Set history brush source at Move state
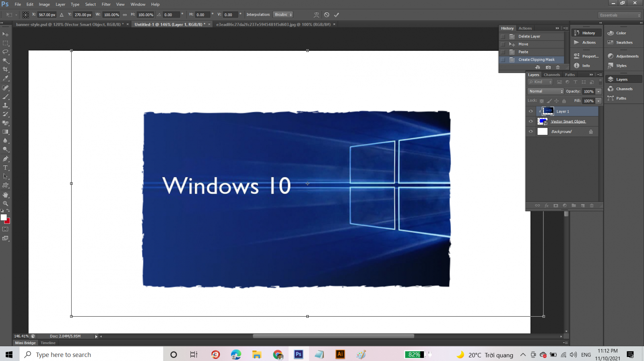This screenshot has width=644, height=361. [503, 44]
